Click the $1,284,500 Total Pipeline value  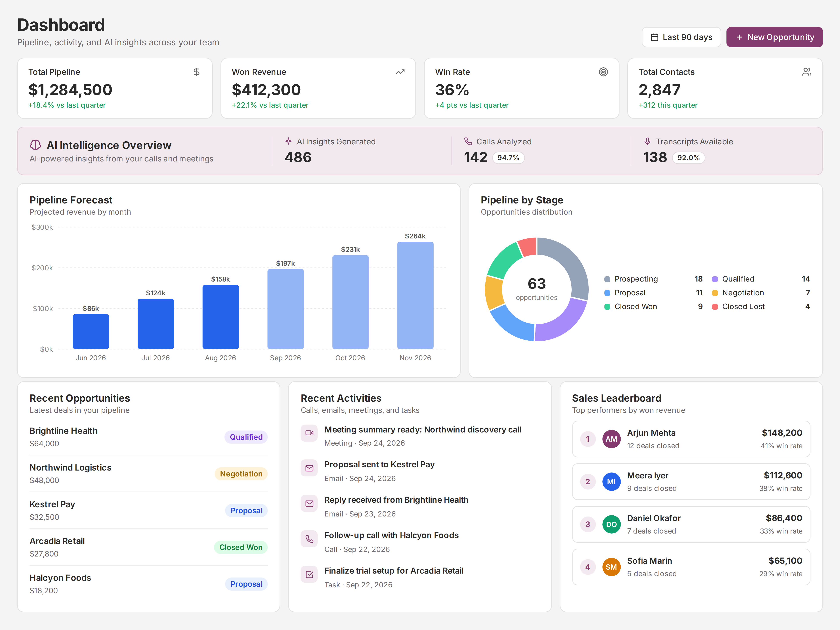tap(70, 90)
